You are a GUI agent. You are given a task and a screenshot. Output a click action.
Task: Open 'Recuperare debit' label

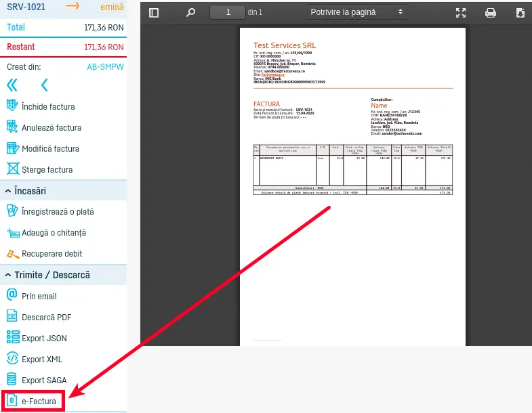tap(52, 254)
